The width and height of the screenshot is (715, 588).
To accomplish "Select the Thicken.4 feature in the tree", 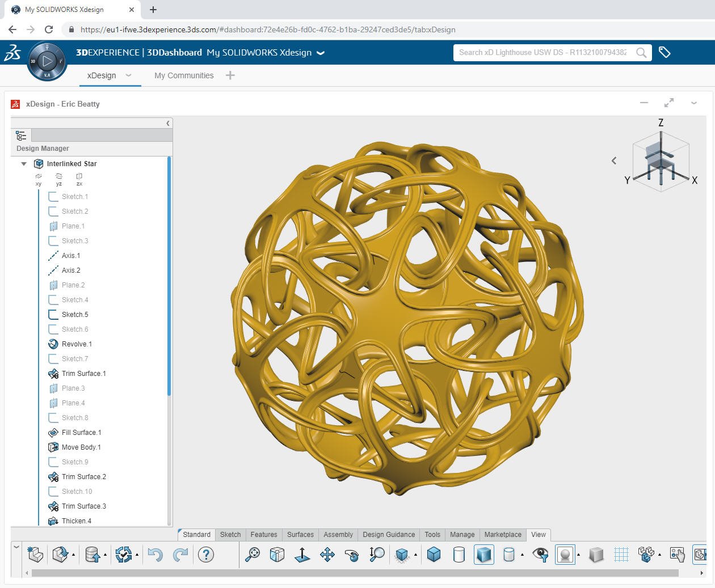I will [x=76, y=521].
